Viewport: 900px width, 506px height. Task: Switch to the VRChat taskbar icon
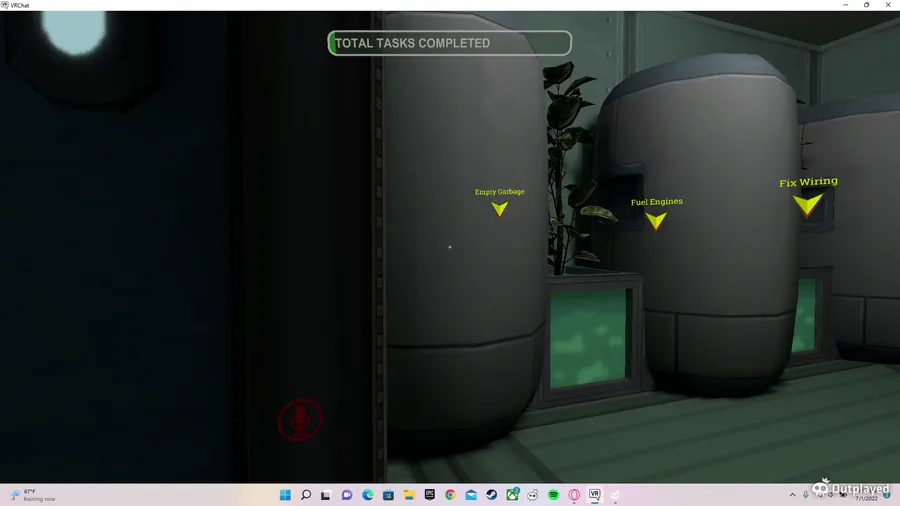[x=595, y=495]
